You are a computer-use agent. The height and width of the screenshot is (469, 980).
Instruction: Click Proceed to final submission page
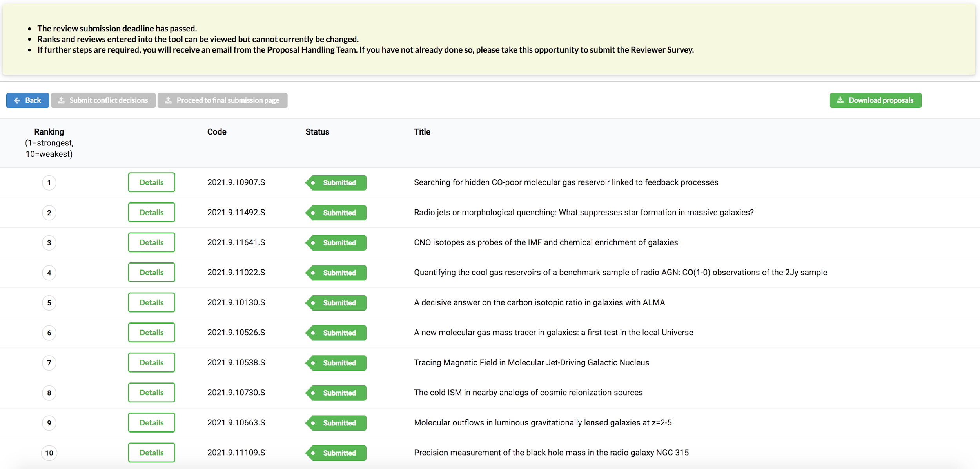click(x=222, y=100)
